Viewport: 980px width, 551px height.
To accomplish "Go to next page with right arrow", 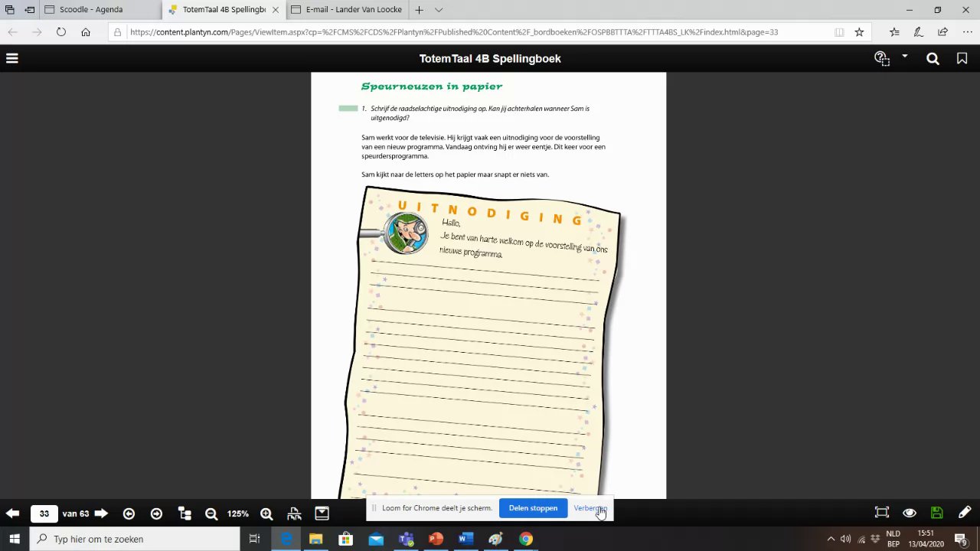I will 101,514.
